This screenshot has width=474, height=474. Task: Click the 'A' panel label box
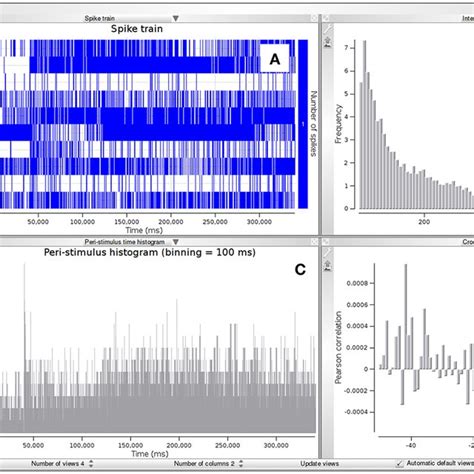[275, 59]
